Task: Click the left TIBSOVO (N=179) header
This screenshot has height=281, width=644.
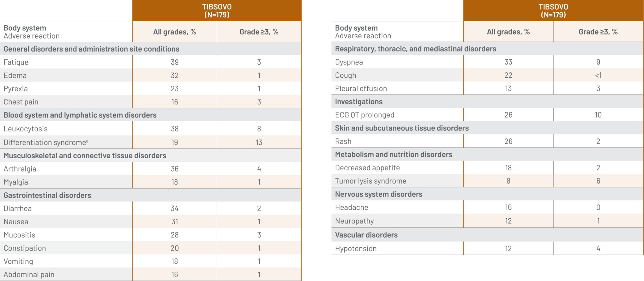Action: coord(217,11)
